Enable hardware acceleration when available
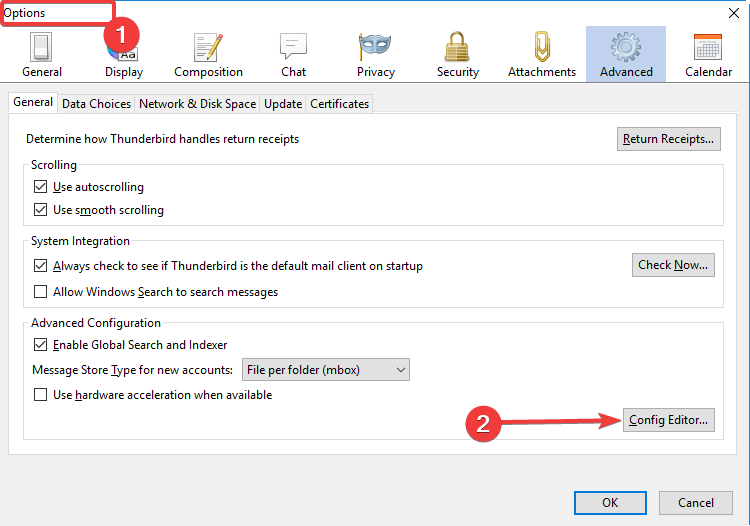Image resolution: width=750 pixels, height=526 pixels. coord(41,395)
